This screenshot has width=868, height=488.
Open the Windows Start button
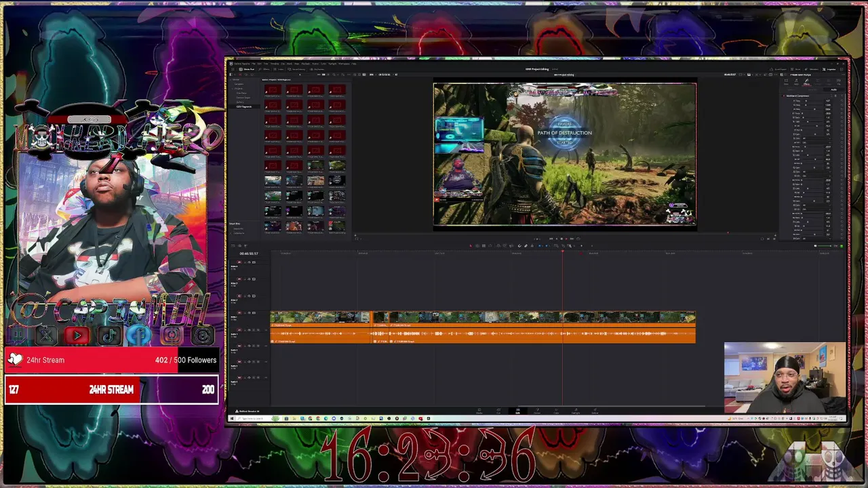click(232, 418)
